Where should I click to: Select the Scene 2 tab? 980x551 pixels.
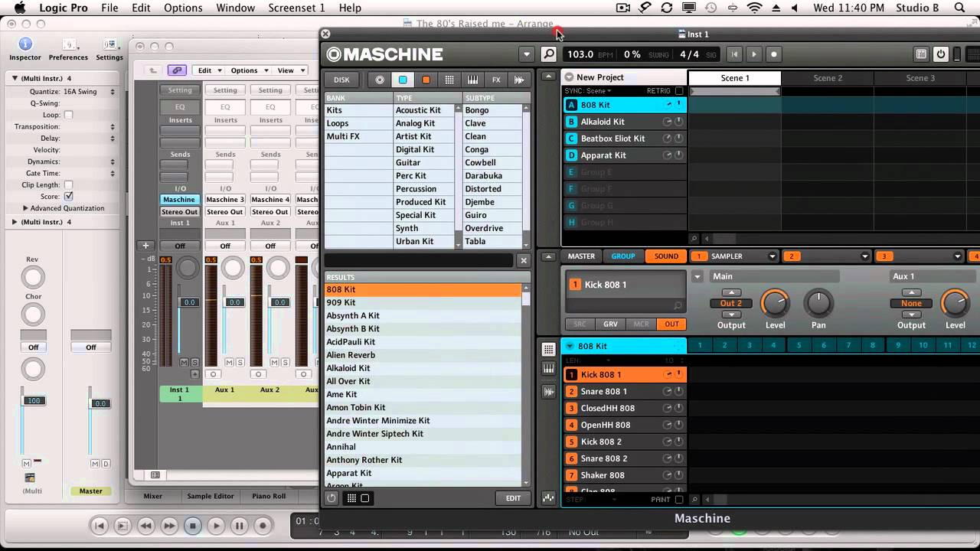[x=828, y=78]
